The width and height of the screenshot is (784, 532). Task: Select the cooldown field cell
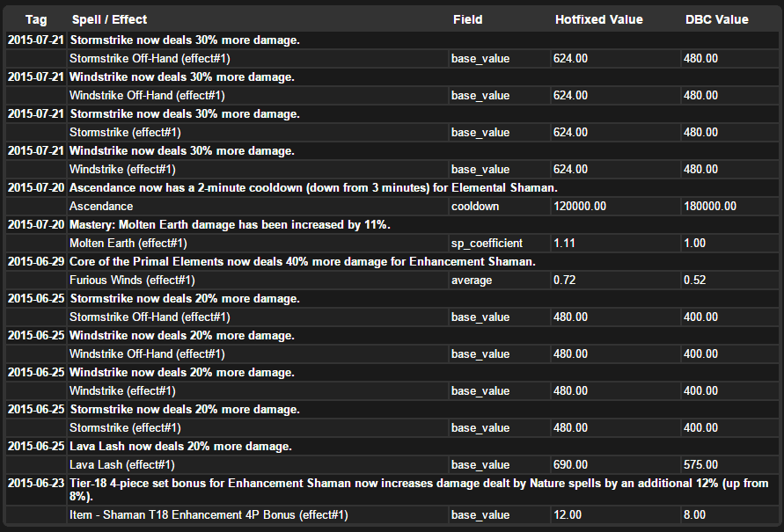click(x=475, y=207)
